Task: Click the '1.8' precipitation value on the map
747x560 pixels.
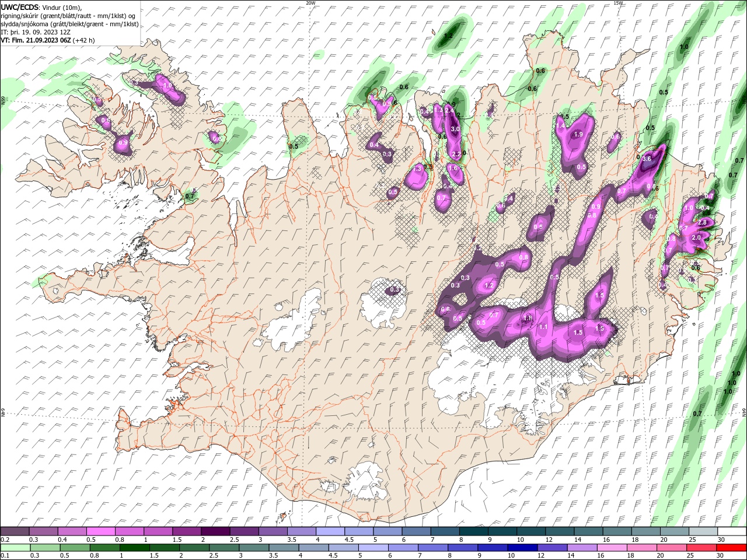Action: [x=528, y=318]
